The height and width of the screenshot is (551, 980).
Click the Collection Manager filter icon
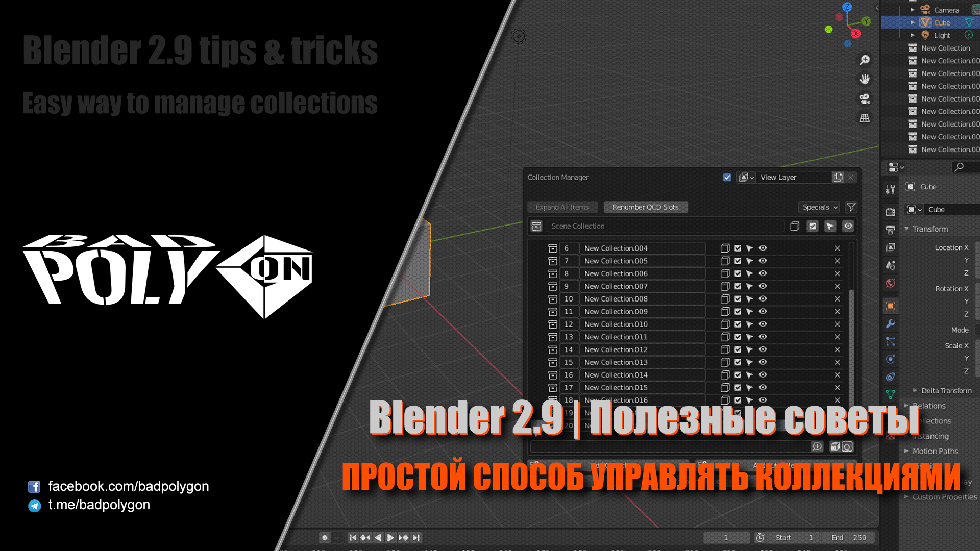pos(850,207)
